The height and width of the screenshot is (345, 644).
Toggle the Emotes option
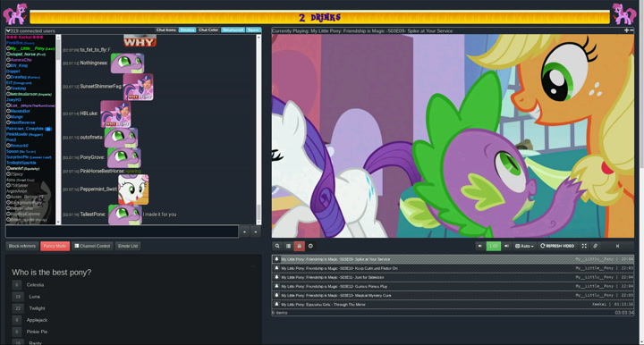[x=187, y=30]
